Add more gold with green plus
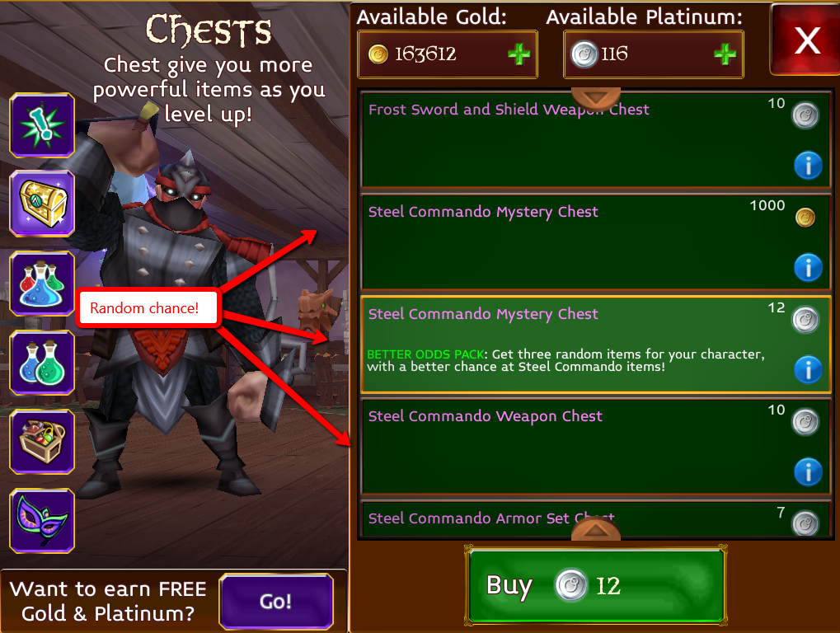 [519, 54]
